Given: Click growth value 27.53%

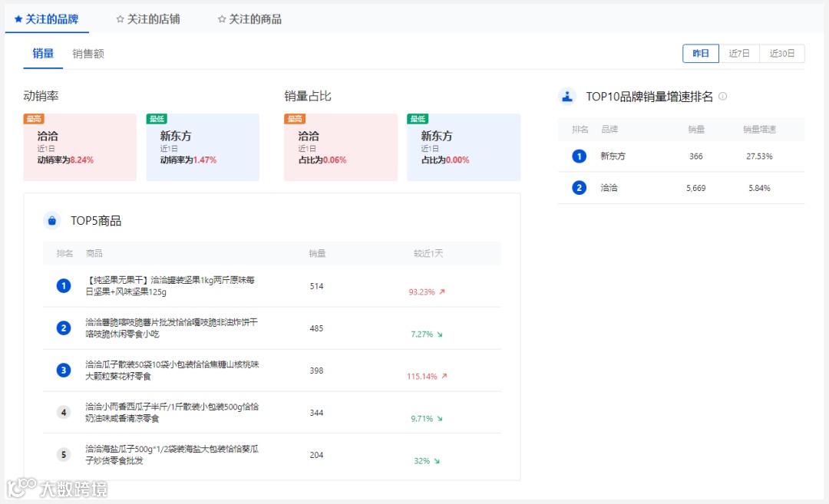Looking at the screenshot, I should 759,156.
